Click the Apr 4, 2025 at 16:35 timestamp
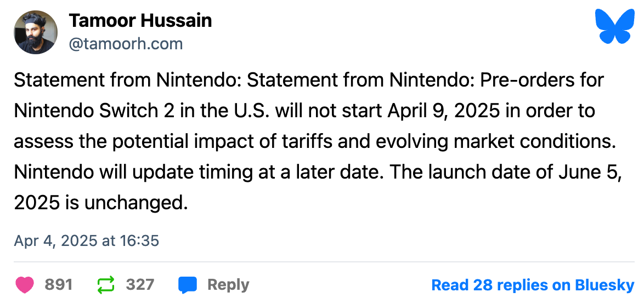The width and height of the screenshot is (644, 298). tap(86, 240)
